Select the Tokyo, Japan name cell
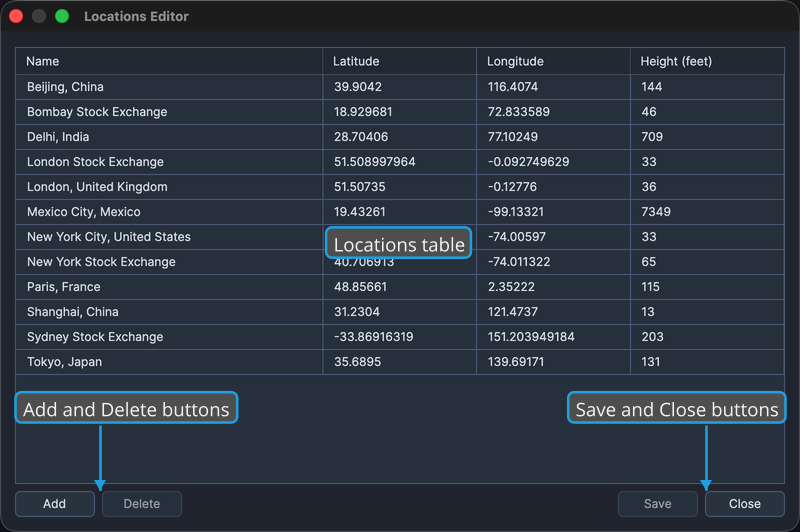The width and height of the screenshot is (800, 532). point(169,362)
